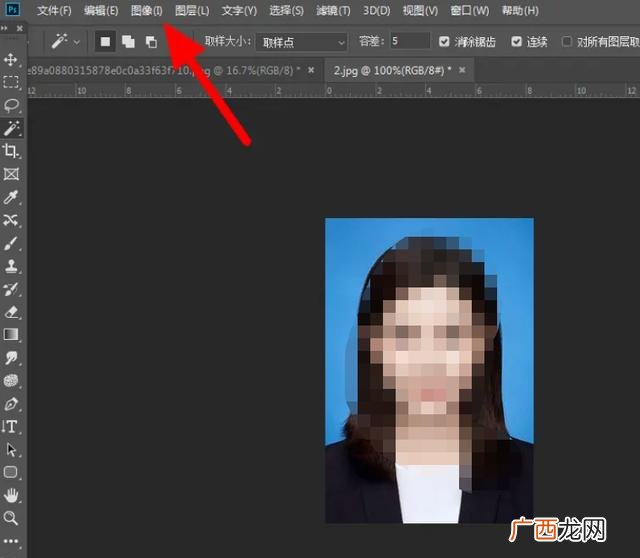Select the Pen tool
Image resolution: width=640 pixels, height=558 pixels.
11,404
